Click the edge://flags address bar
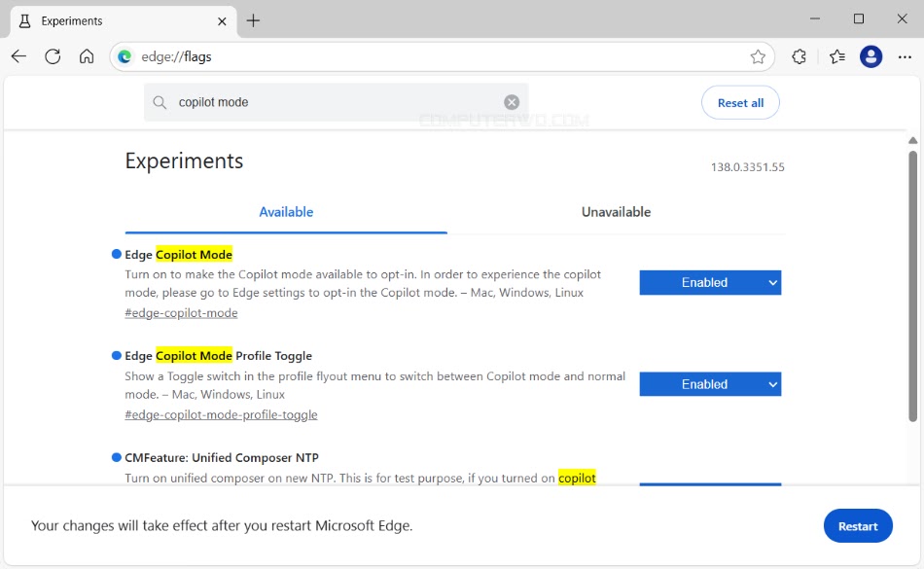Viewport: 924px width, 569px height. (442, 56)
